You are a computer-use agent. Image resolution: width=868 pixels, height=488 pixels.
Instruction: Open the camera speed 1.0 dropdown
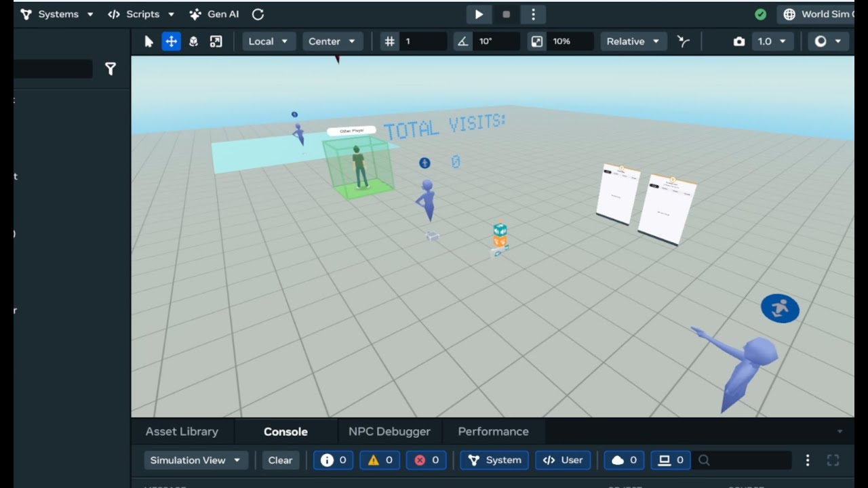(772, 41)
